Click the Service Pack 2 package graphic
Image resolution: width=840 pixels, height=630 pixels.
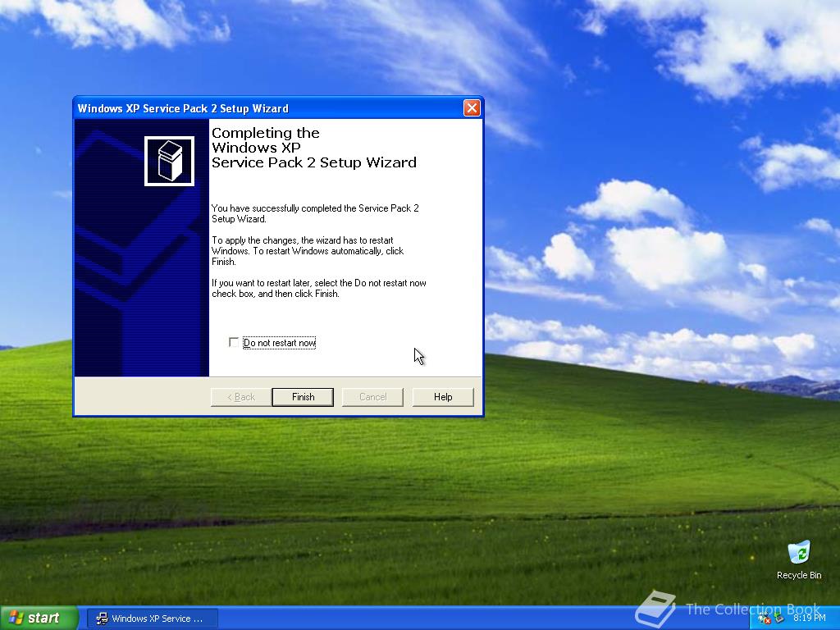pyautogui.click(x=169, y=159)
